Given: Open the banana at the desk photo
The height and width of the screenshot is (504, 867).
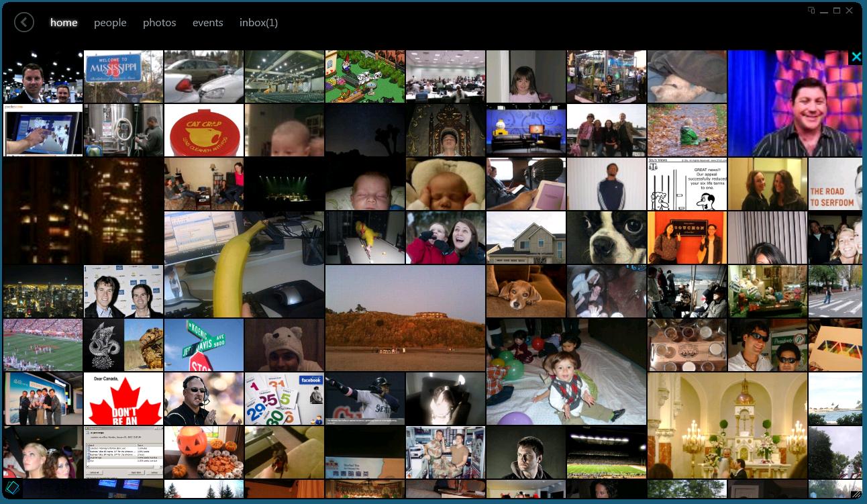Looking at the screenshot, I should coord(244,264).
